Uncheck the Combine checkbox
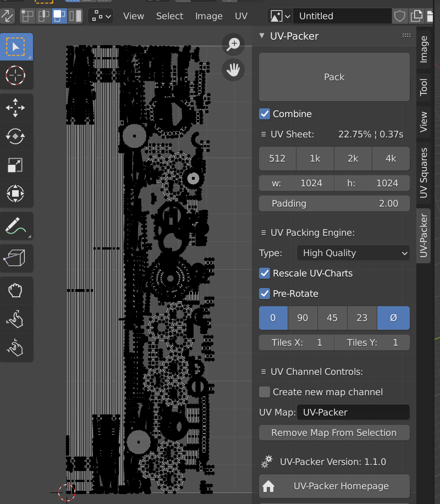The image size is (440, 504). (265, 114)
